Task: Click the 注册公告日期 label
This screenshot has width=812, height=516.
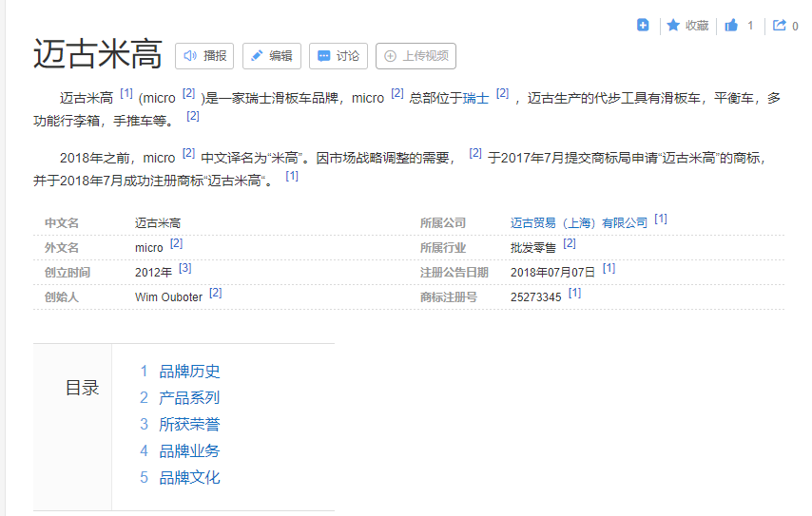Action: [x=454, y=272]
